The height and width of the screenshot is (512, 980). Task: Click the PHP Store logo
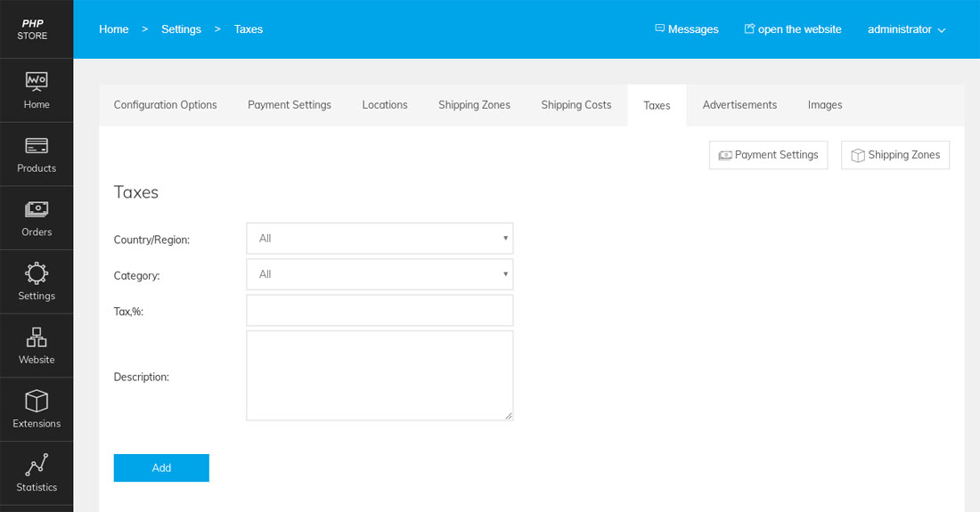click(33, 29)
